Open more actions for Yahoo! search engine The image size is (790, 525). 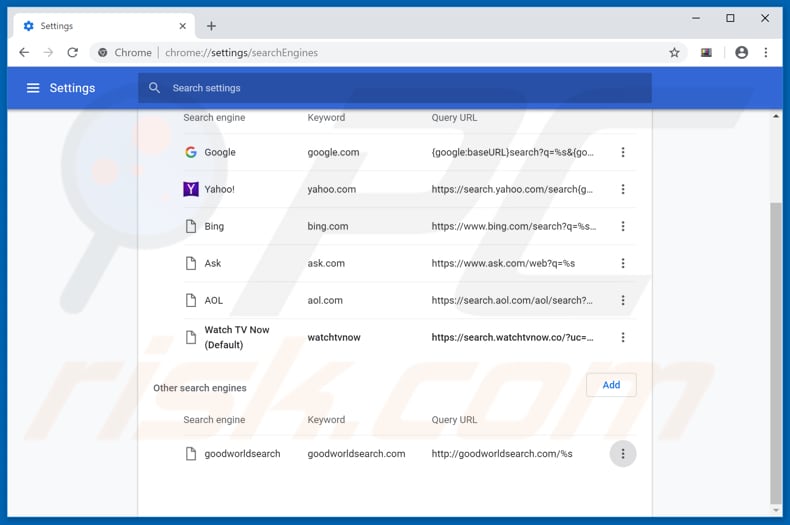point(623,189)
